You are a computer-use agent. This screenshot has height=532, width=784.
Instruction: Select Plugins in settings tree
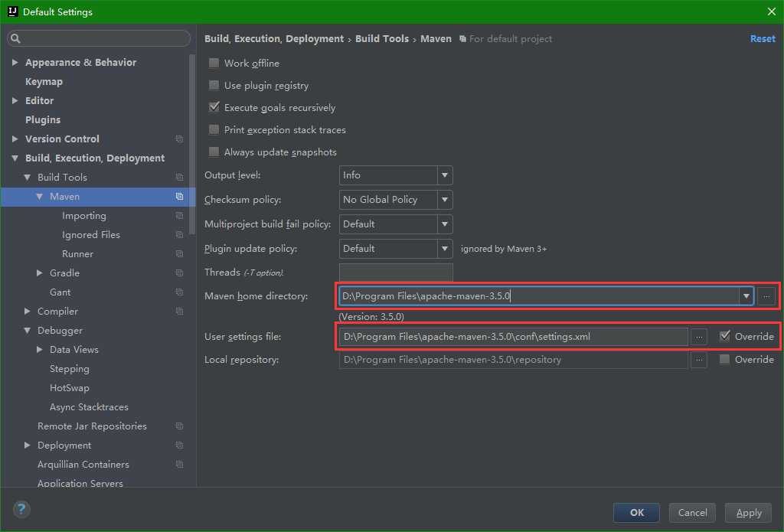tap(43, 120)
